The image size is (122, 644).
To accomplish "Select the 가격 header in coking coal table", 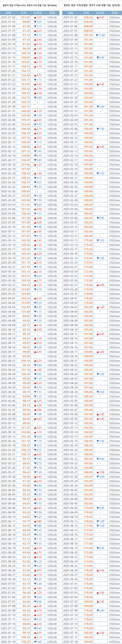I will click(86, 13).
